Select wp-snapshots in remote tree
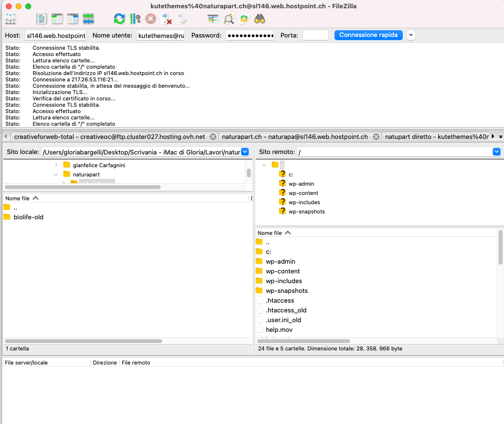This screenshot has height=424, width=504. 307,212
